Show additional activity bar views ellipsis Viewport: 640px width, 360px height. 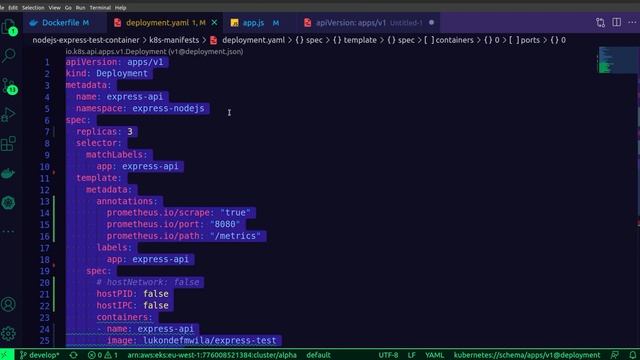click(8, 231)
